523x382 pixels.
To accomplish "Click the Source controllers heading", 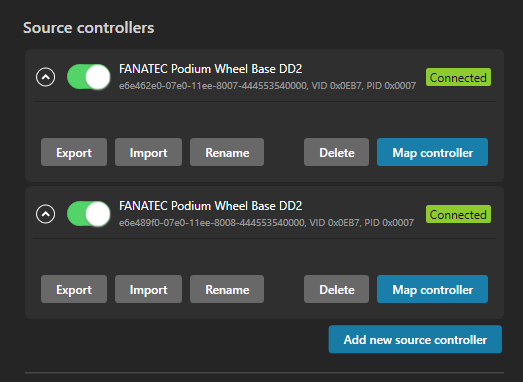I will tap(89, 28).
